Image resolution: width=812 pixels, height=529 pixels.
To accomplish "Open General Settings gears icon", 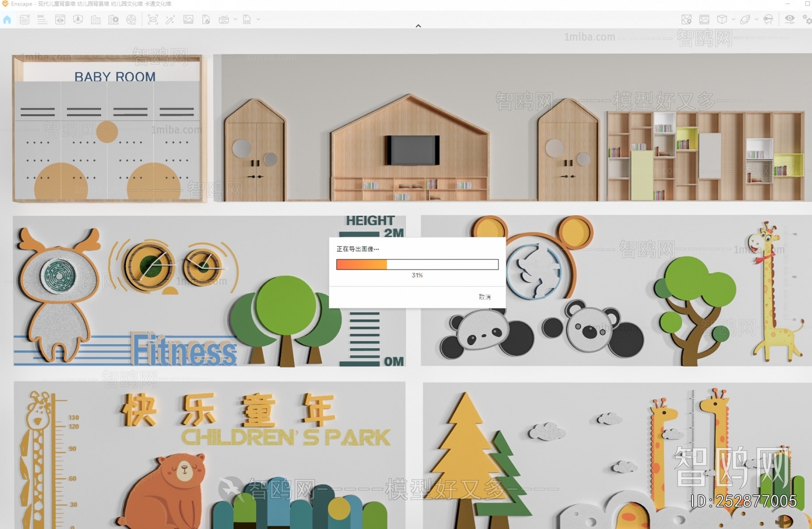I will click(806, 20).
